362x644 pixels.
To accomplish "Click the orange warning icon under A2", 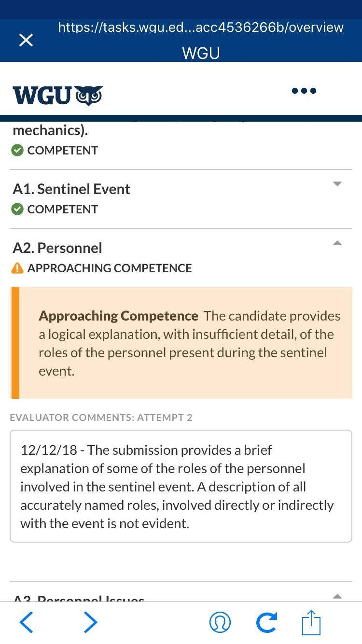I will pos(17,268).
